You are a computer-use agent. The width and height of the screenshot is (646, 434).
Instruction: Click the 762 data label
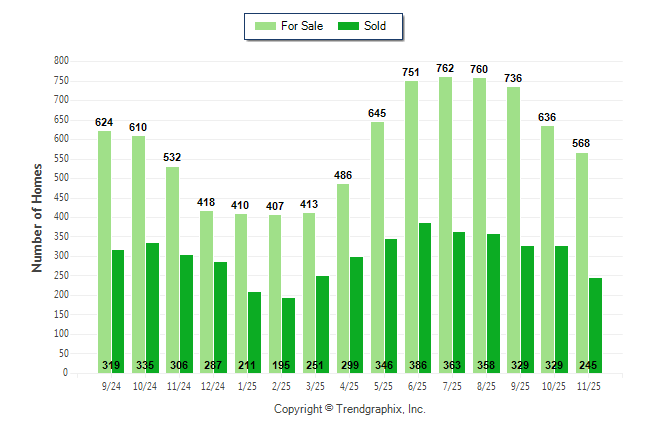[x=445, y=69]
